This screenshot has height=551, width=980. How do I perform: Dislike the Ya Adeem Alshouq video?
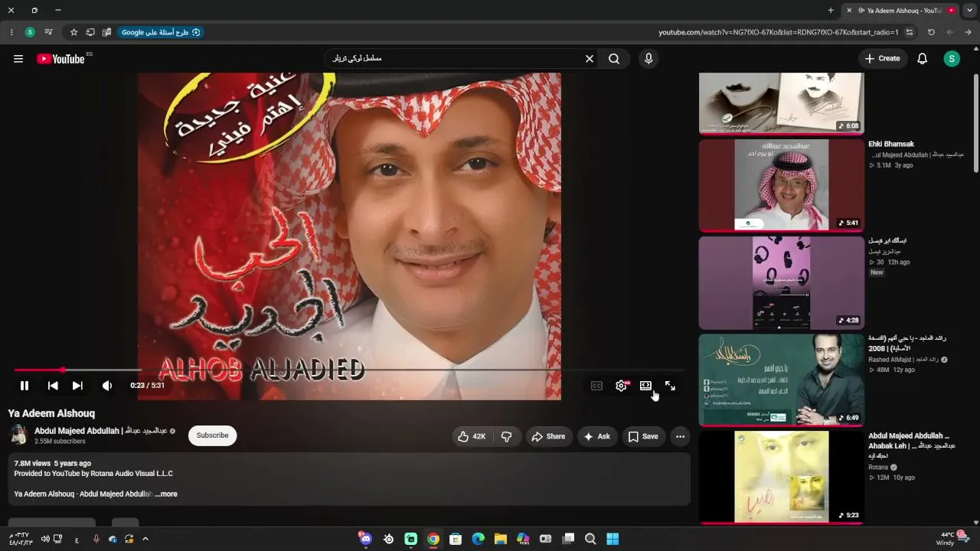click(507, 436)
